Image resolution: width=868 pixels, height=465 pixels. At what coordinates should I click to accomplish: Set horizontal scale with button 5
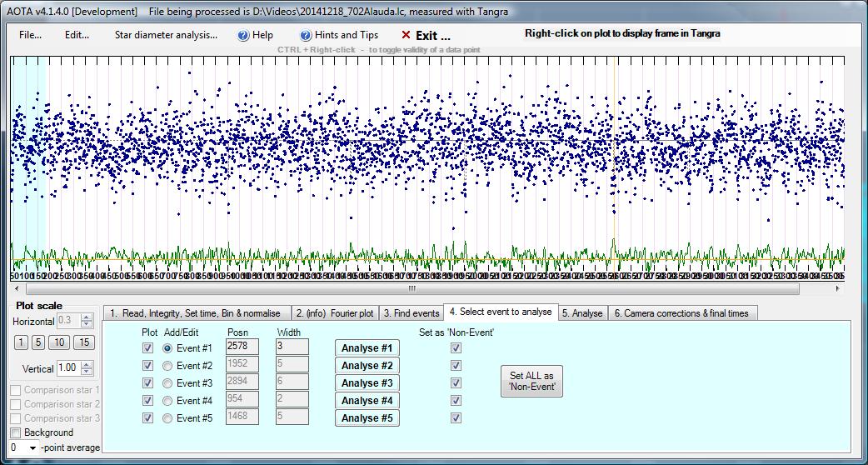pos(37,342)
